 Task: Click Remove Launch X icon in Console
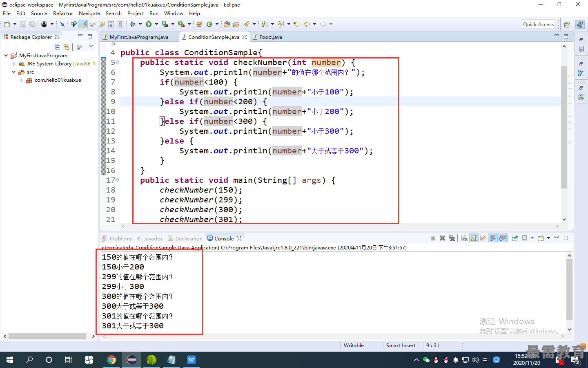tap(442, 238)
